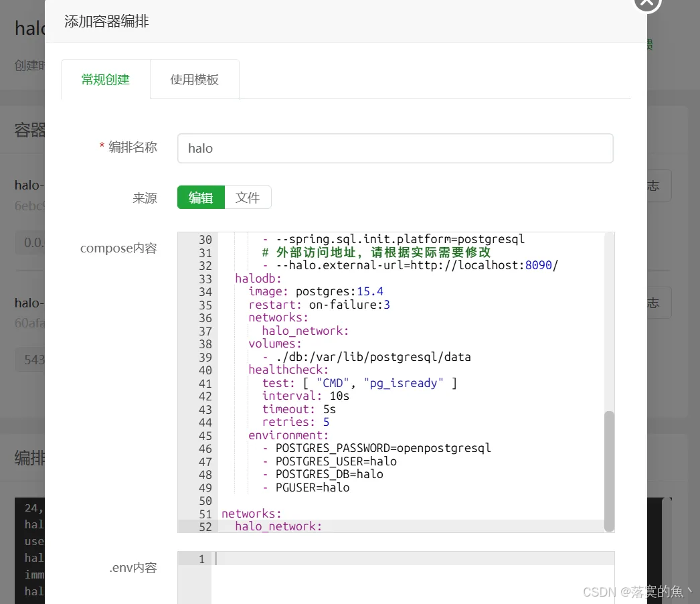
Task: Click line 1 of the .env内容 editor
Action: click(413, 559)
